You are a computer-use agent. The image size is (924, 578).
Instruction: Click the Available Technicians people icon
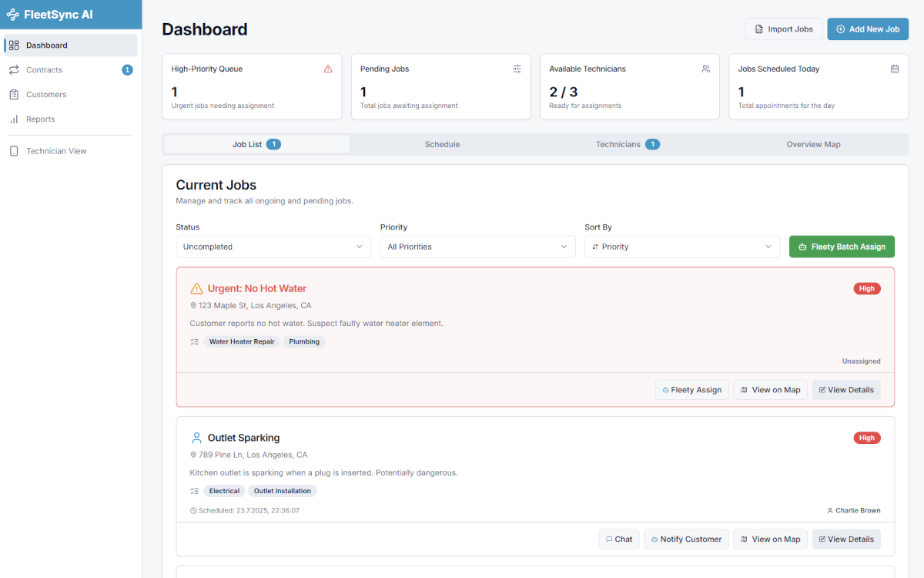(705, 69)
